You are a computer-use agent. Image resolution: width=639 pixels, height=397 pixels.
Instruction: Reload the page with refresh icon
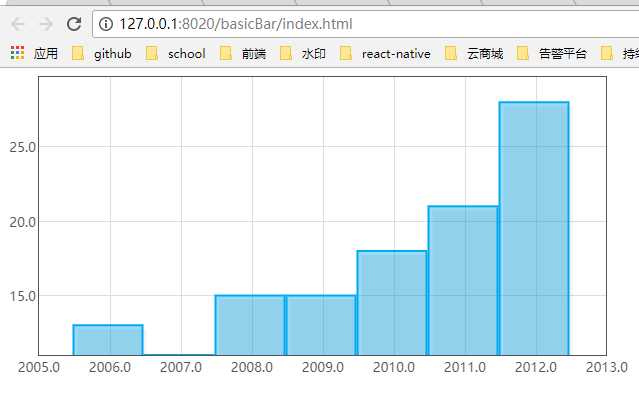pos(74,24)
